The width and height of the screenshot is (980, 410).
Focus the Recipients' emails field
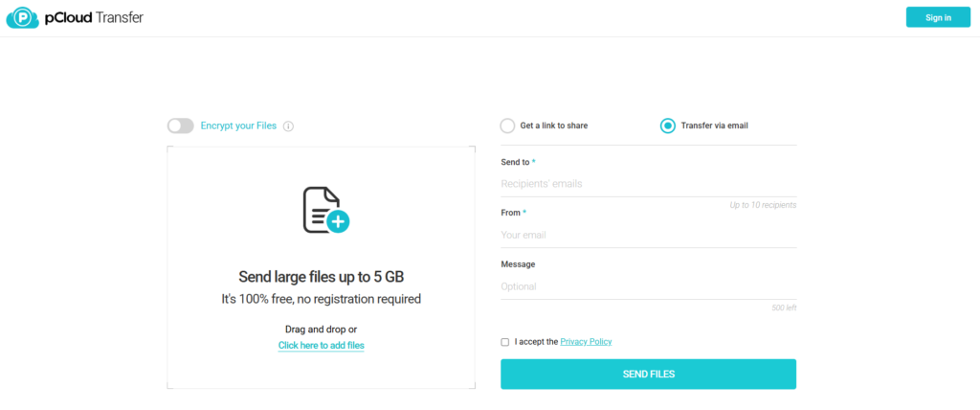click(x=648, y=183)
